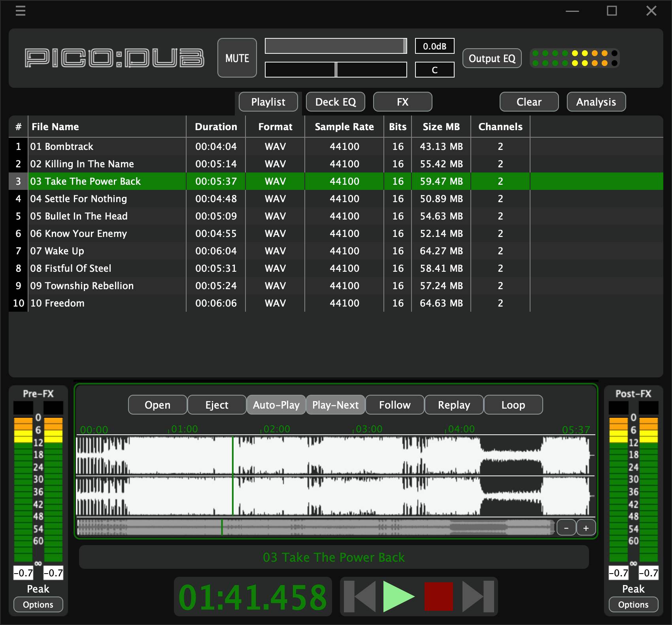Run Analysis on the playlist
The height and width of the screenshot is (625, 672).
[x=596, y=102]
